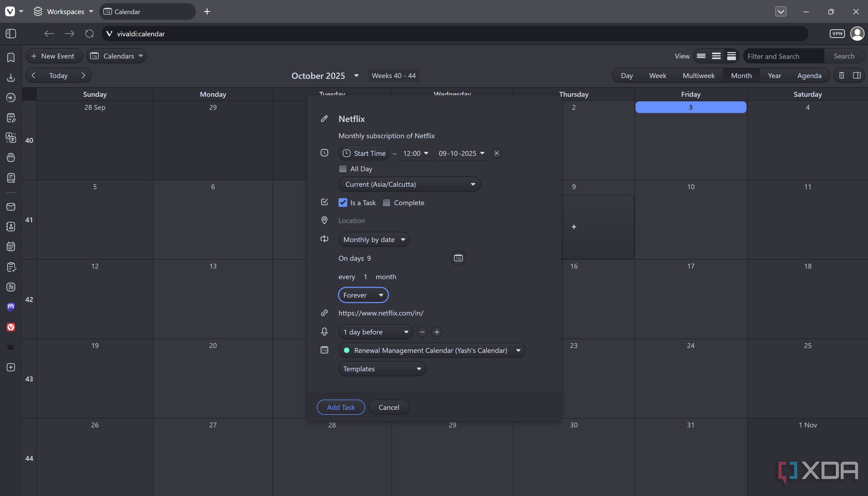Open the 12:00 time dropdown

click(415, 153)
